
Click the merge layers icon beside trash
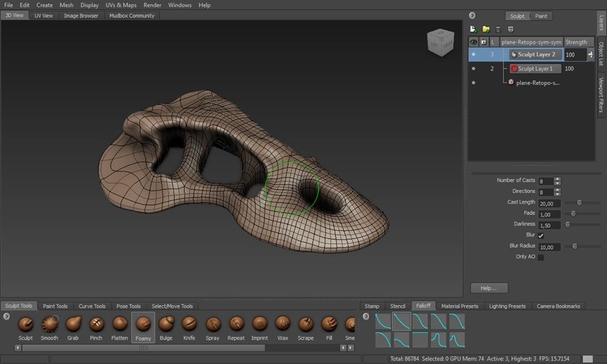(x=511, y=30)
